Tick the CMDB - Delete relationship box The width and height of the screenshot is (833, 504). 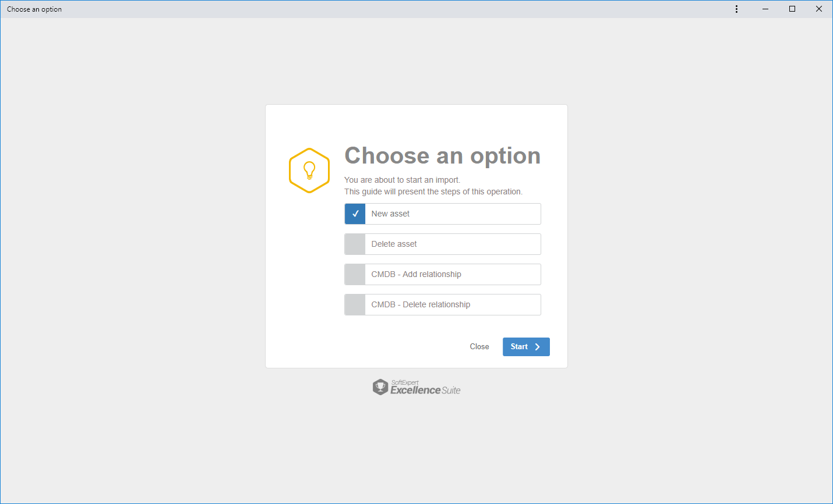click(x=355, y=304)
